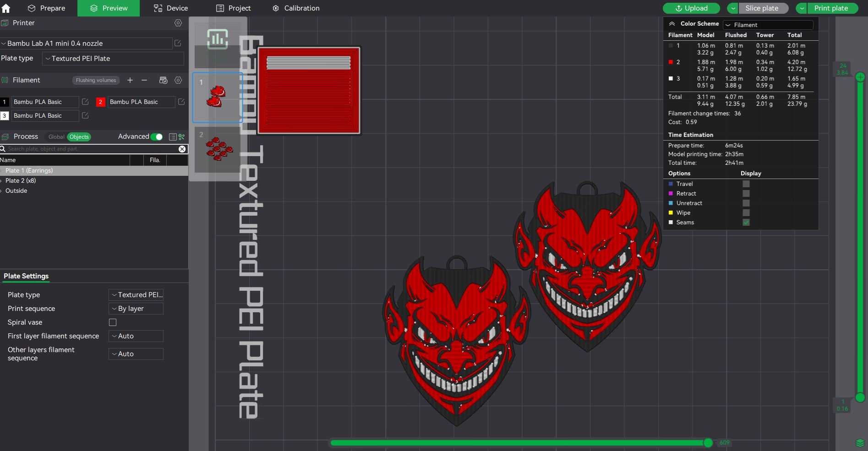Switch process scope to Global
This screenshot has height=451, width=868.
click(x=56, y=137)
